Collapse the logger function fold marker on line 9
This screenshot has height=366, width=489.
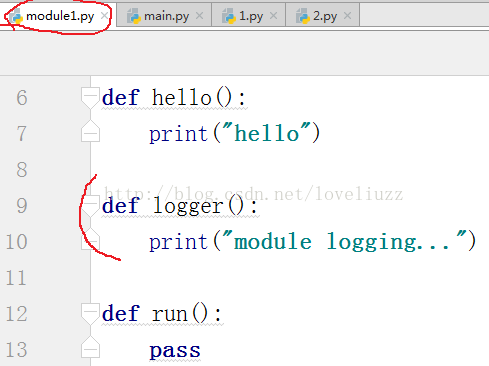point(90,206)
